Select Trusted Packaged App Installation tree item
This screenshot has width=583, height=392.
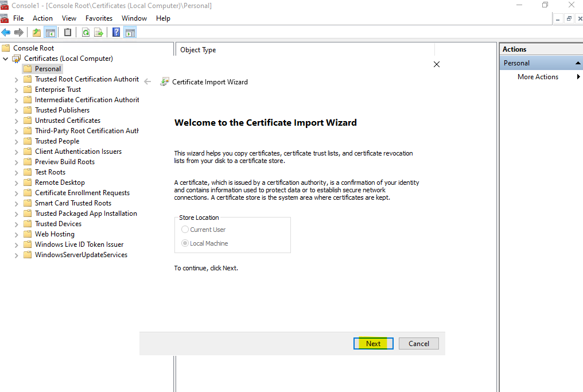click(x=86, y=214)
